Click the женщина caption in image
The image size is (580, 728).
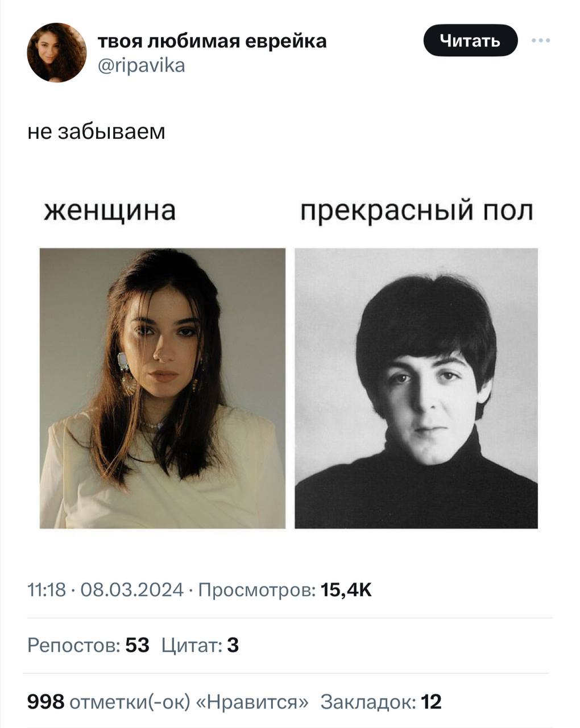coord(110,210)
